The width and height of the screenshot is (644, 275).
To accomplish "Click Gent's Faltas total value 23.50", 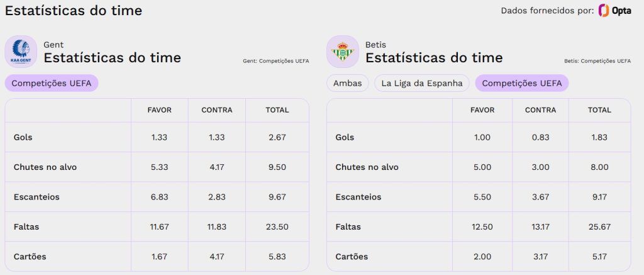I will [x=277, y=227].
